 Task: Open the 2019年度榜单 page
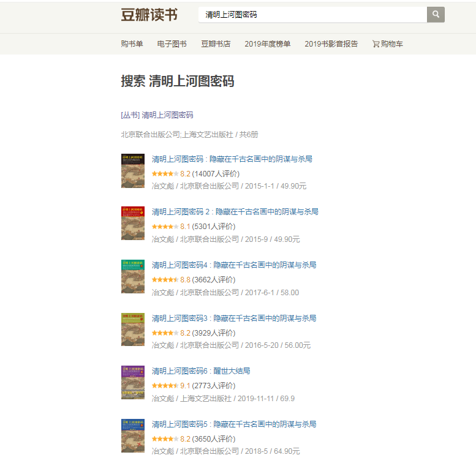click(268, 44)
